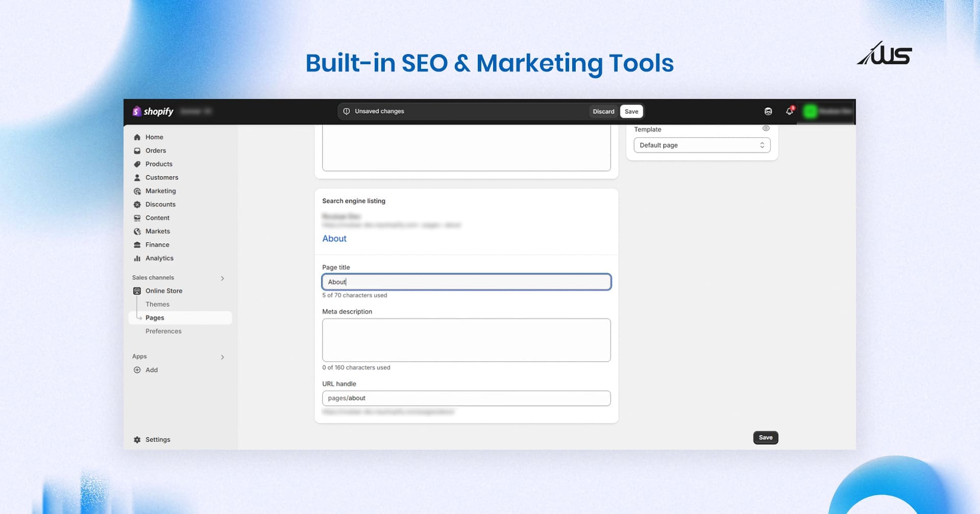Go to Customers in the sidebar
980x514 pixels.
click(x=162, y=177)
